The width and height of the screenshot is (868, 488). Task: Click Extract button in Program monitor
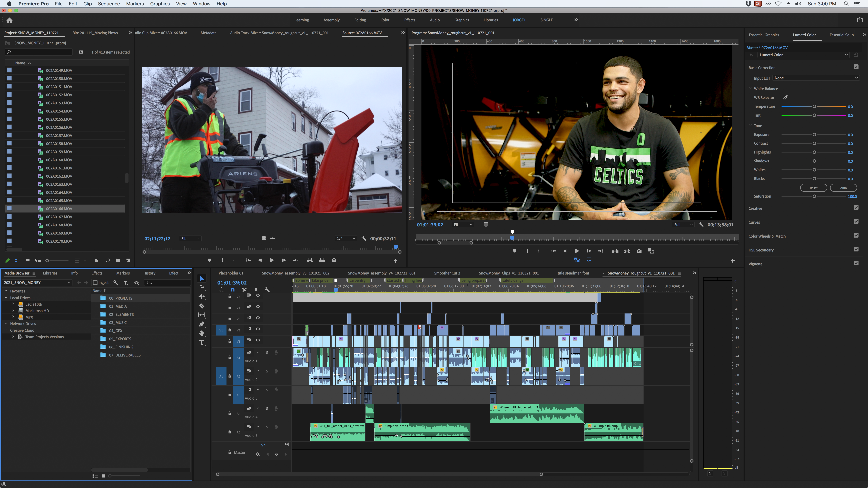pyautogui.click(x=627, y=251)
